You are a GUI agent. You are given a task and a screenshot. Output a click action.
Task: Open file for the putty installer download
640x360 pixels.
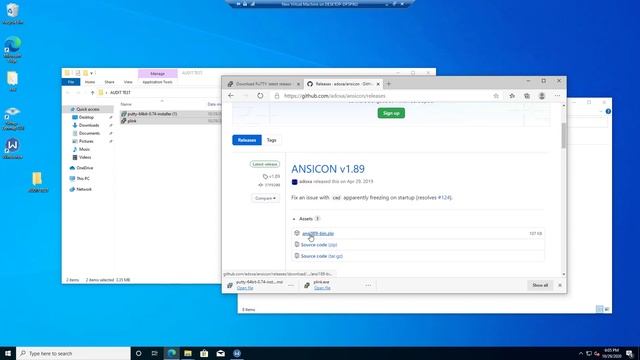pos(245,288)
